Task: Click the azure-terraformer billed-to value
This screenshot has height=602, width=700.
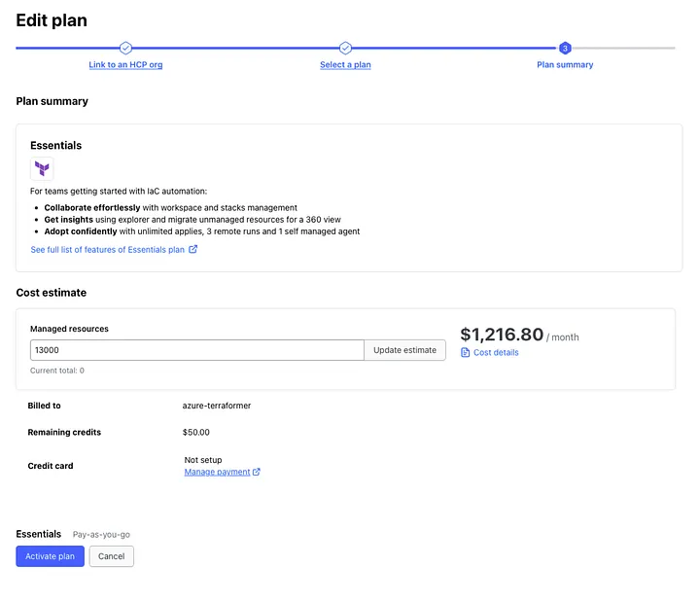Action: click(x=217, y=406)
